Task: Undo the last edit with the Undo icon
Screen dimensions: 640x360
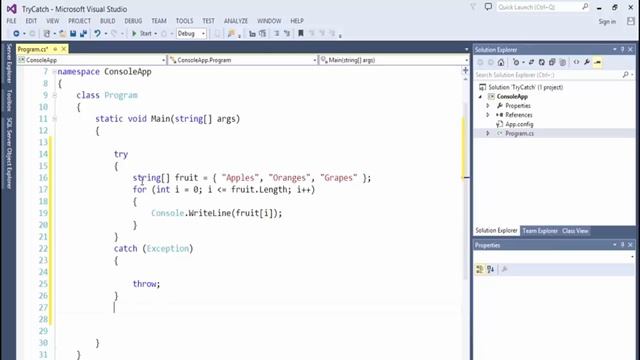Action: click(97, 33)
